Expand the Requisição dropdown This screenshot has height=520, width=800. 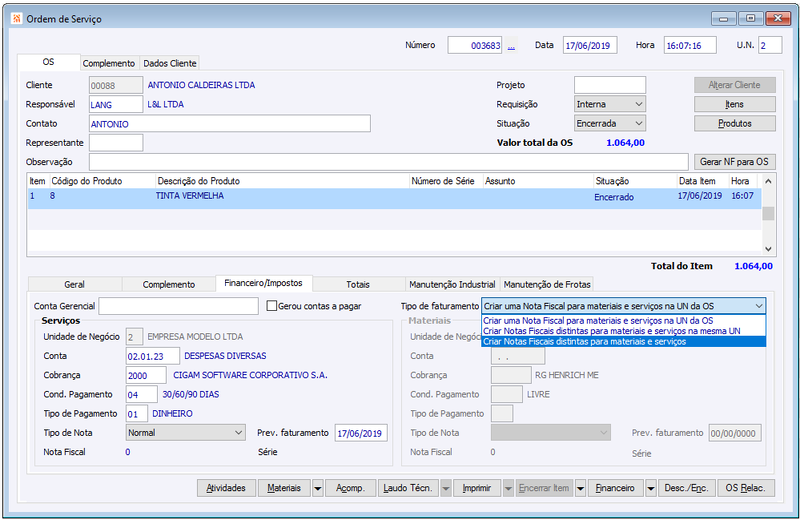(639, 104)
